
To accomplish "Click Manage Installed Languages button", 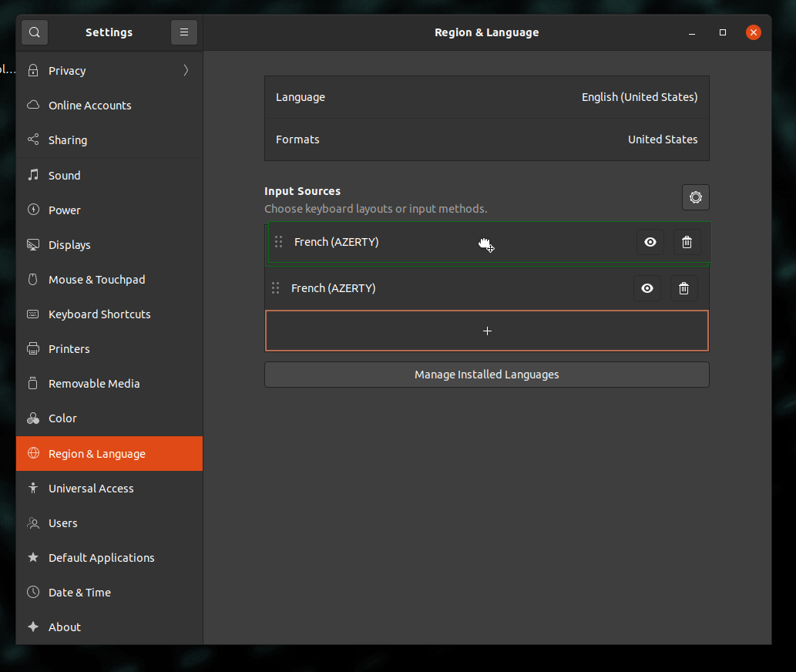I will tap(486, 375).
